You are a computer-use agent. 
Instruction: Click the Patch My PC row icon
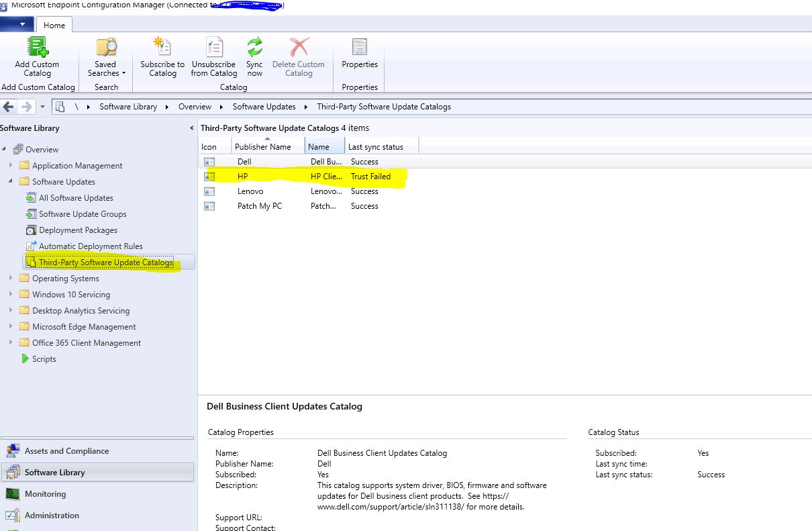point(209,206)
